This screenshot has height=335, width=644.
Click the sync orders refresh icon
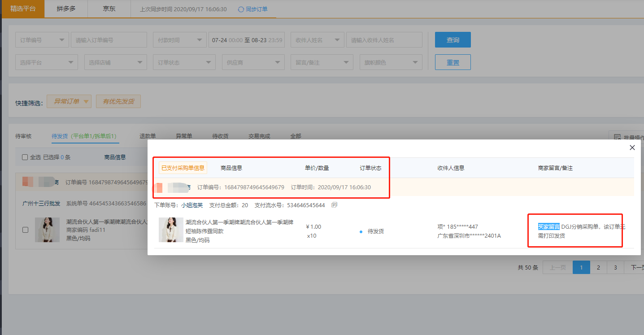pyautogui.click(x=241, y=9)
